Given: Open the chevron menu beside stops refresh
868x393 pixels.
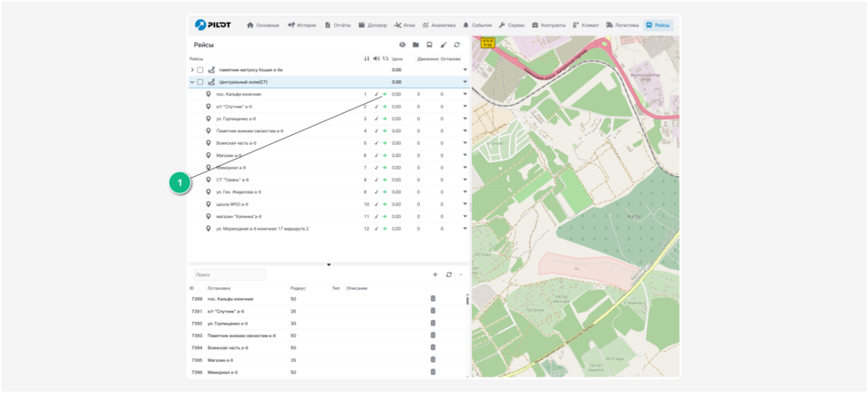Looking at the screenshot, I should pyautogui.click(x=461, y=274).
